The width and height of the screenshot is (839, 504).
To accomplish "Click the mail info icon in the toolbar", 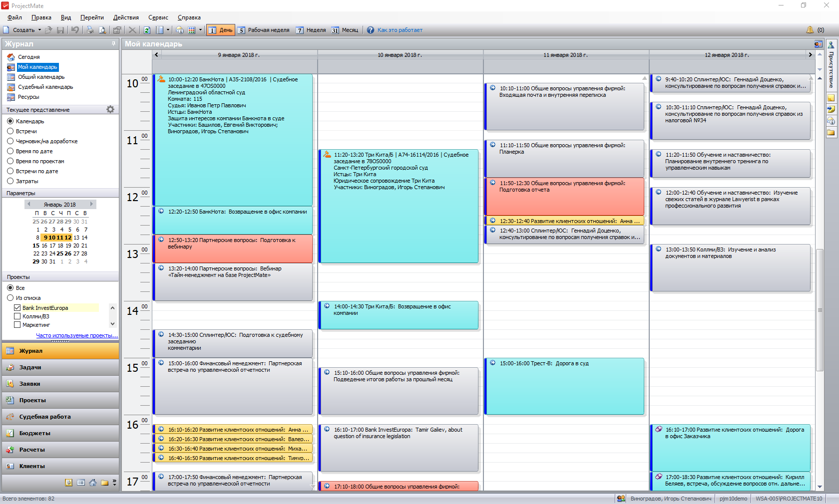I will click(180, 30).
